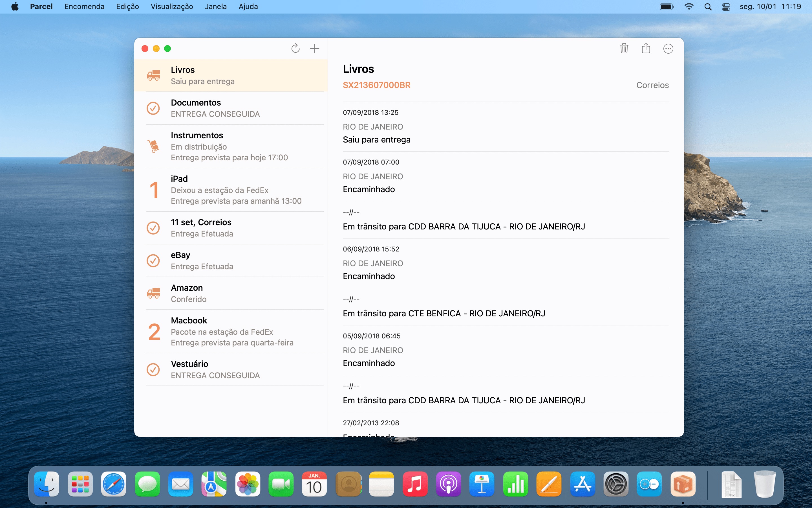Open the Encomenda menu
The width and height of the screenshot is (812, 508).
click(x=84, y=6)
